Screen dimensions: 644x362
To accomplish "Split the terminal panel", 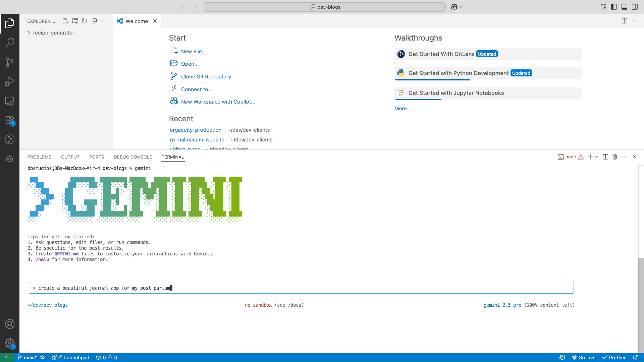I will click(605, 157).
